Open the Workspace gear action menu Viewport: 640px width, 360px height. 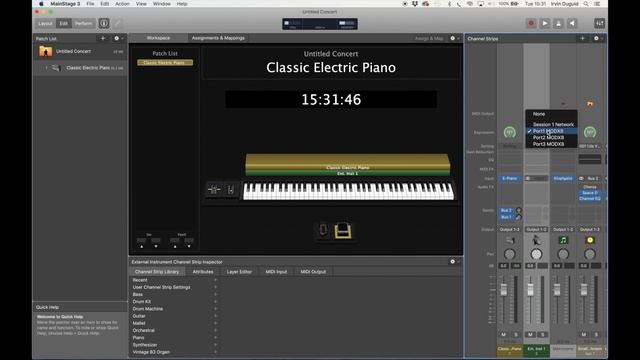pos(454,38)
